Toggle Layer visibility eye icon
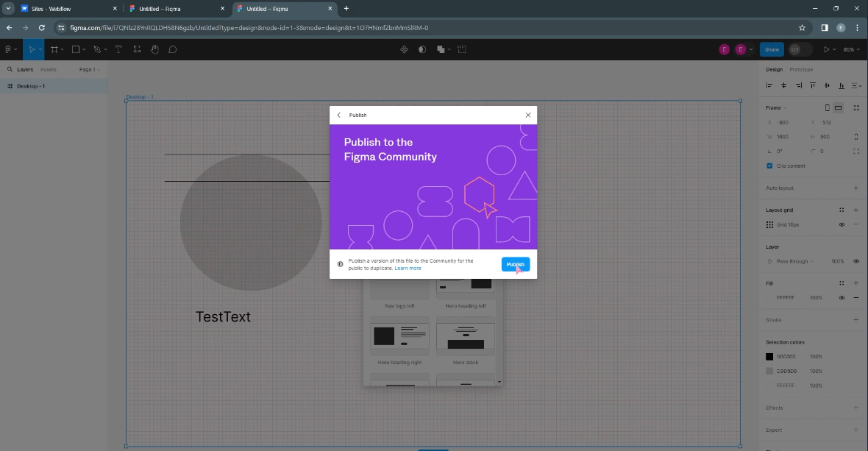This screenshot has width=868, height=451. pos(856,261)
